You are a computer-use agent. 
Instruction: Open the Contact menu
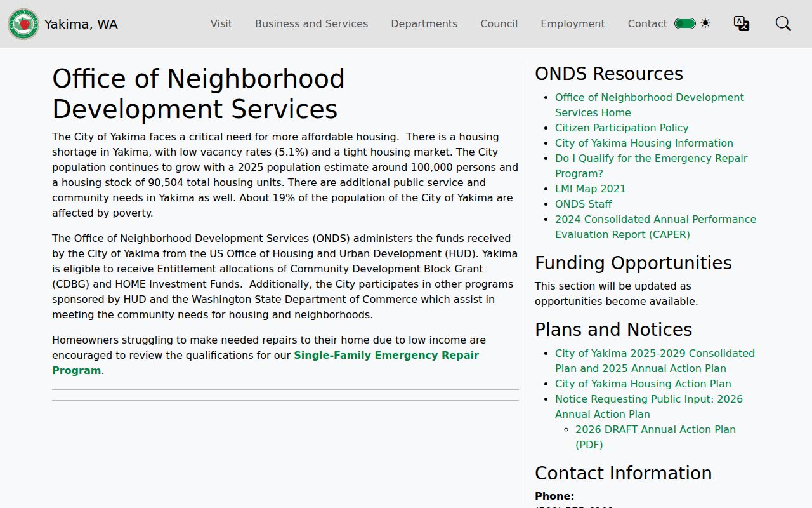(x=648, y=23)
